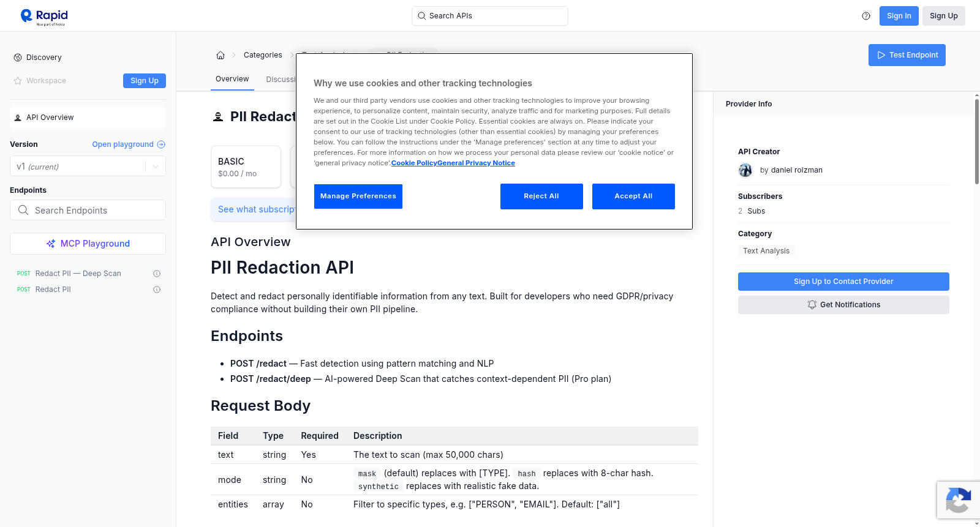Click the home breadcrumb icon
Image resolution: width=980 pixels, height=527 pixels.
[x=221, y=55]
